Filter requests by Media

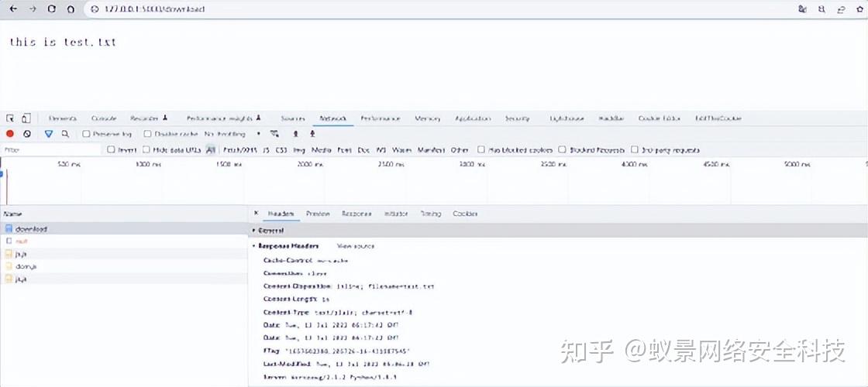[x=321, y=149]
